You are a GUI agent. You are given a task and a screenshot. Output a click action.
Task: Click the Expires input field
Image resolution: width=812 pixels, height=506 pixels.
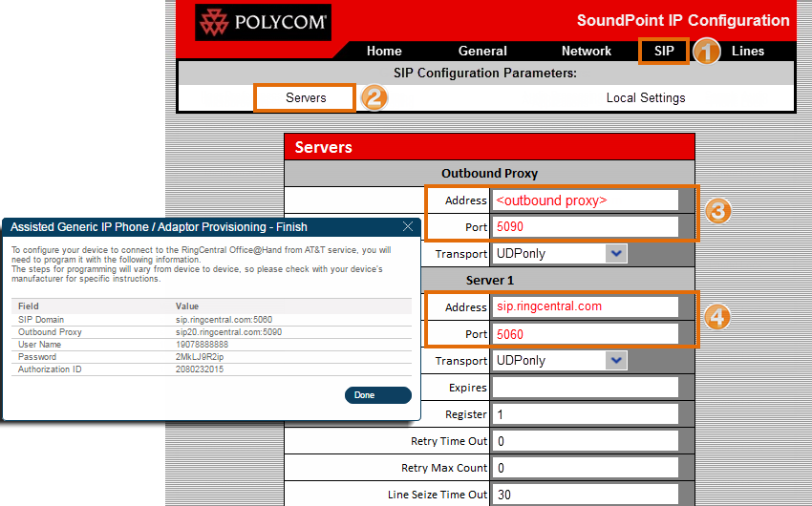[x=586, y=388]
